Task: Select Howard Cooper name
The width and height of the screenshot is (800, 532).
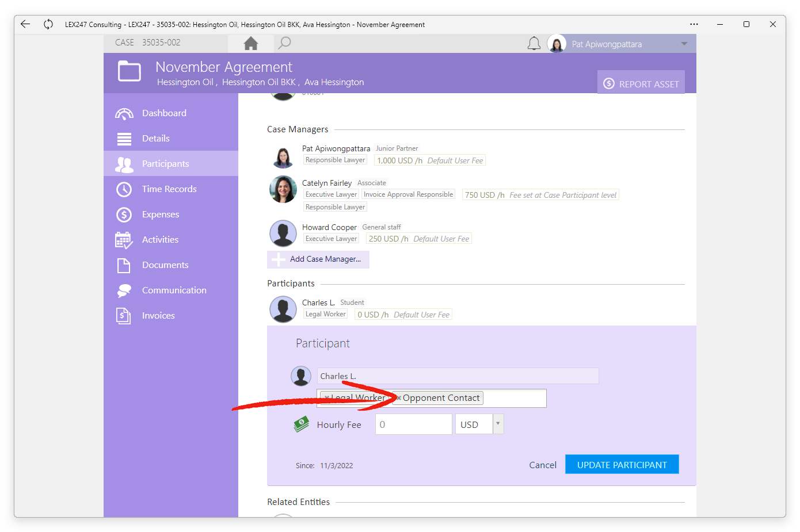Action: (x=329, y=227)
